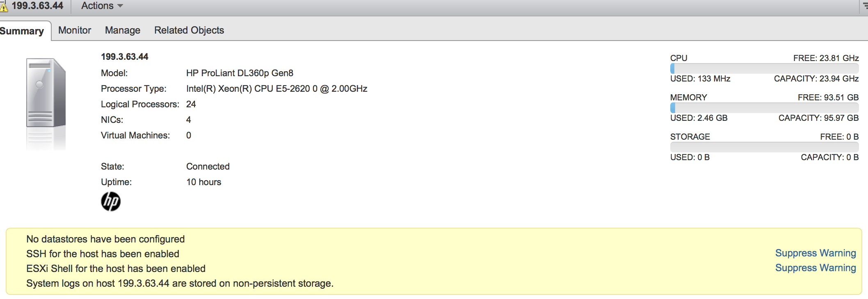The height and width of the screenshot is (299, 868).
Task: Suppress the ESXi Shell enabled warning
Action: click(x=815, y=268)
